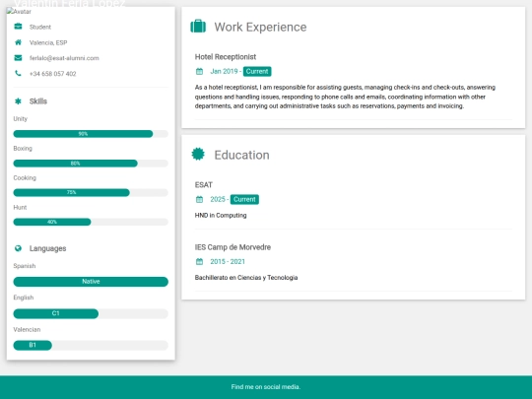Click Find me on social media footer text
Viewport: 532px width, 399px height.
266,387
